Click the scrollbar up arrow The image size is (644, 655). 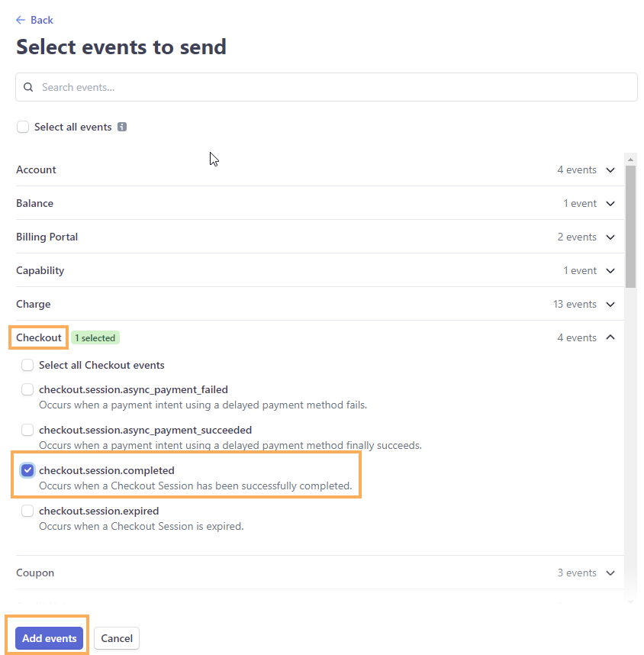click(630, 160)
